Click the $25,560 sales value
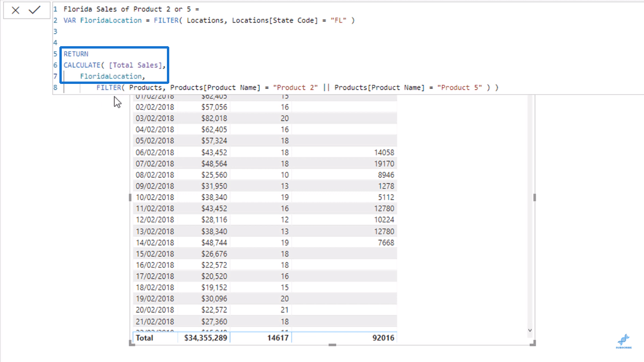The width and height of the screenshot is (644, 362). [x=214, y=175]
